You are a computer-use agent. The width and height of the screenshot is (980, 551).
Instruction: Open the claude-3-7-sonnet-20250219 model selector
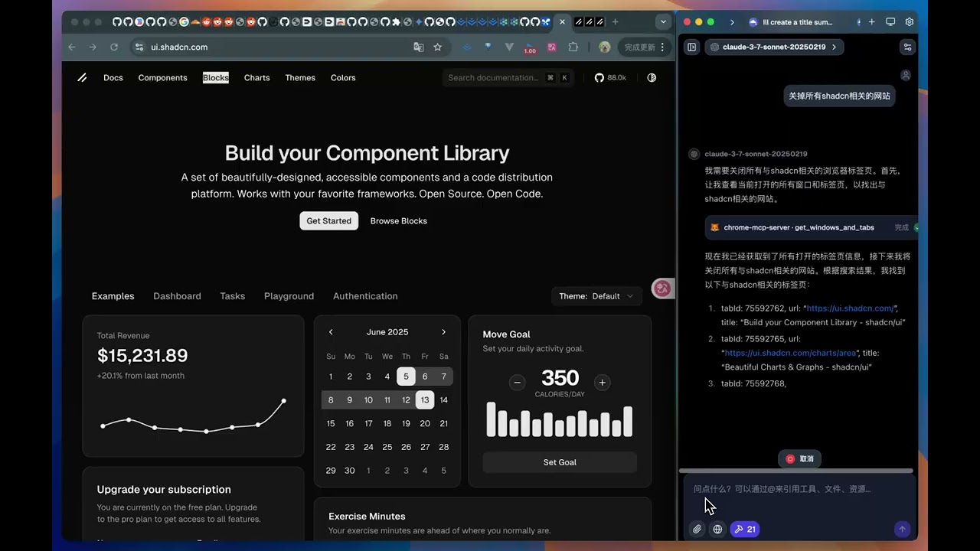point(774,47)
